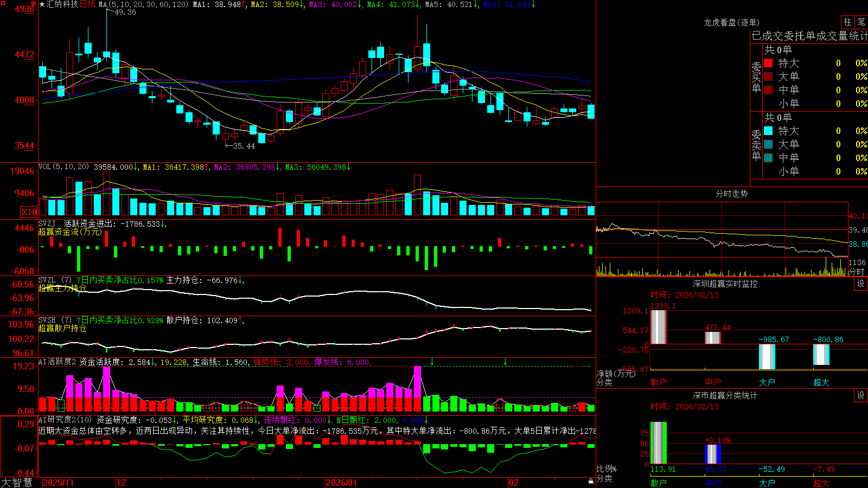Click the 深圳超赢实时监控 panel title
This screenshot has height=488, width=868.
click(x=725, y=284)
